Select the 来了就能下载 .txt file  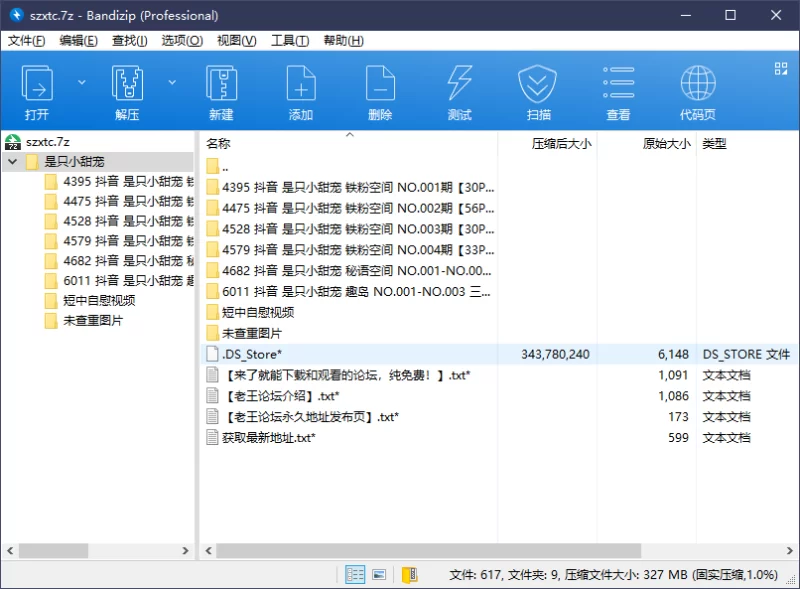point(498,375)
